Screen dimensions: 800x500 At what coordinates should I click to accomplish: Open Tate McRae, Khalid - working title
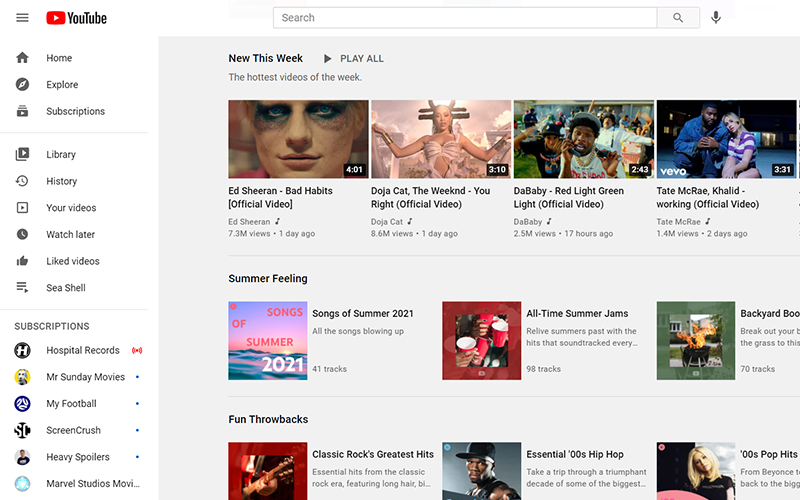(x=708, y=197)
